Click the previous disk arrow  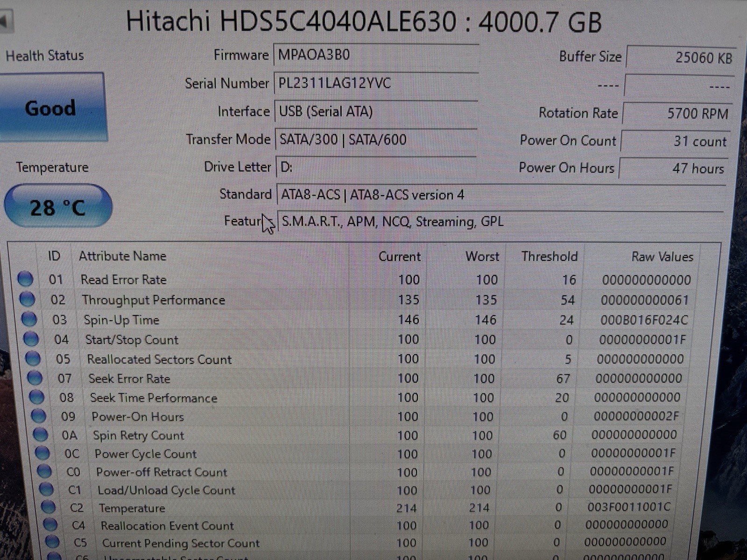6,21
